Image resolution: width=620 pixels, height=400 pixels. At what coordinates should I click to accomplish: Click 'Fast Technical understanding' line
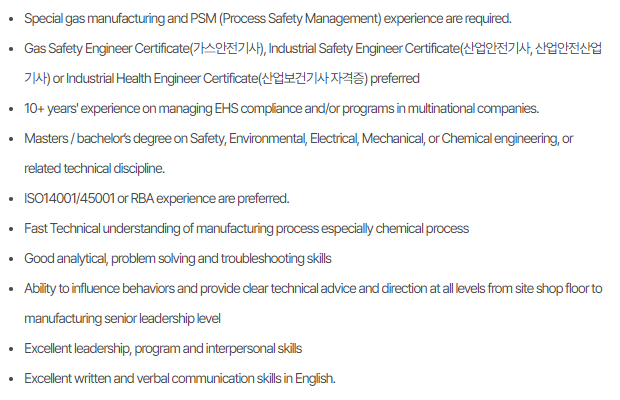(x=247, y=228)
